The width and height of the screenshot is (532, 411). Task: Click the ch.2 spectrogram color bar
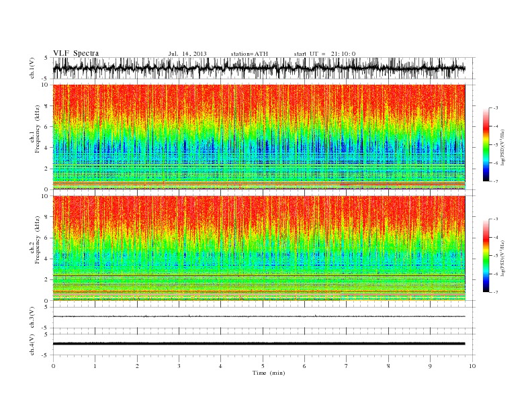point(486,256)
